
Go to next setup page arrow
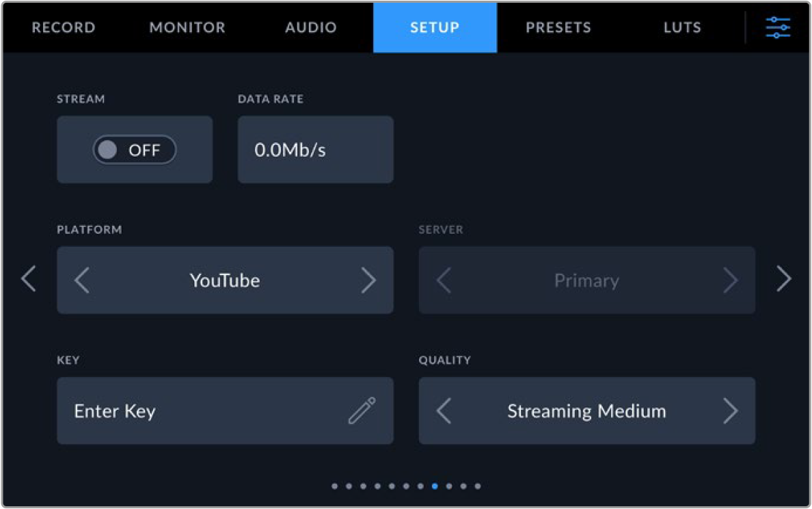783,279
